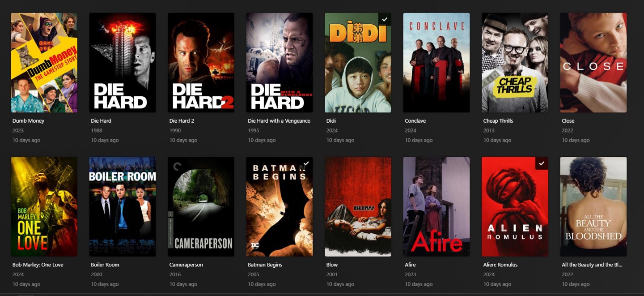Click the Alien: Romulus title link

click(x=500, y=265)
